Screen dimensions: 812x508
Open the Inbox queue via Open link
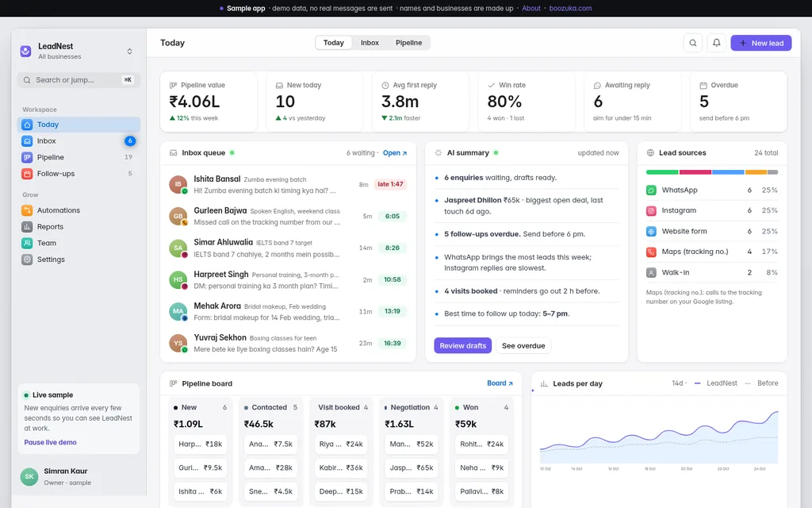pos(395,153)
